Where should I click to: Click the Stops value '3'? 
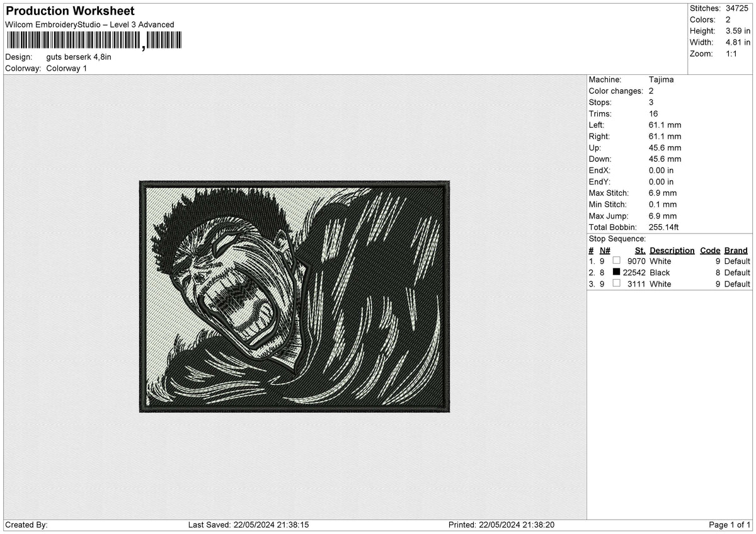pos(651,102)
